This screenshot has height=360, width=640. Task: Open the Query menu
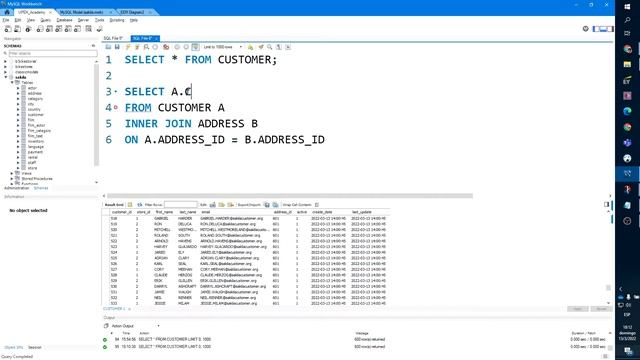[x=45, y=20]
